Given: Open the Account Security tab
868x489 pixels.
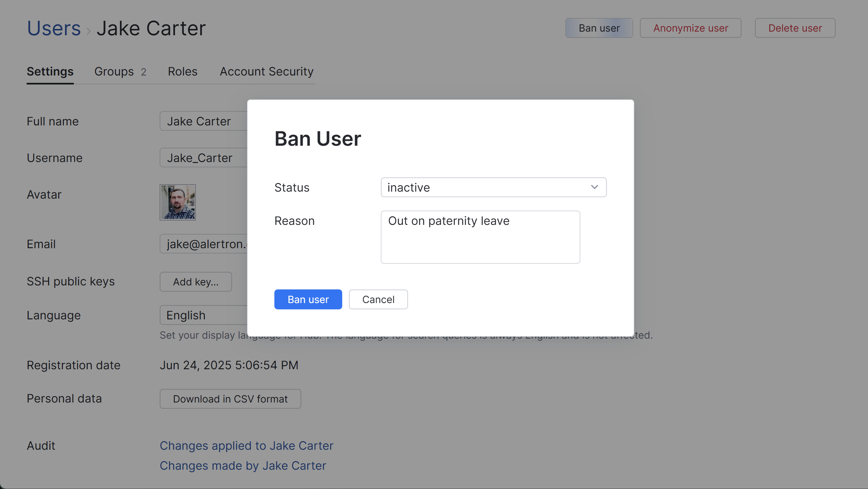Looking at the screenshot, I should [x=266, y=72].
